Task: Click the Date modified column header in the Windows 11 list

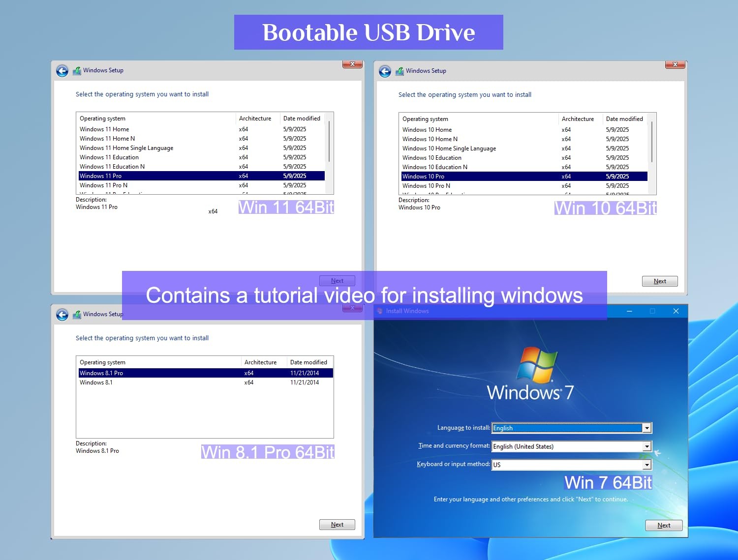Action: point(303,118)
